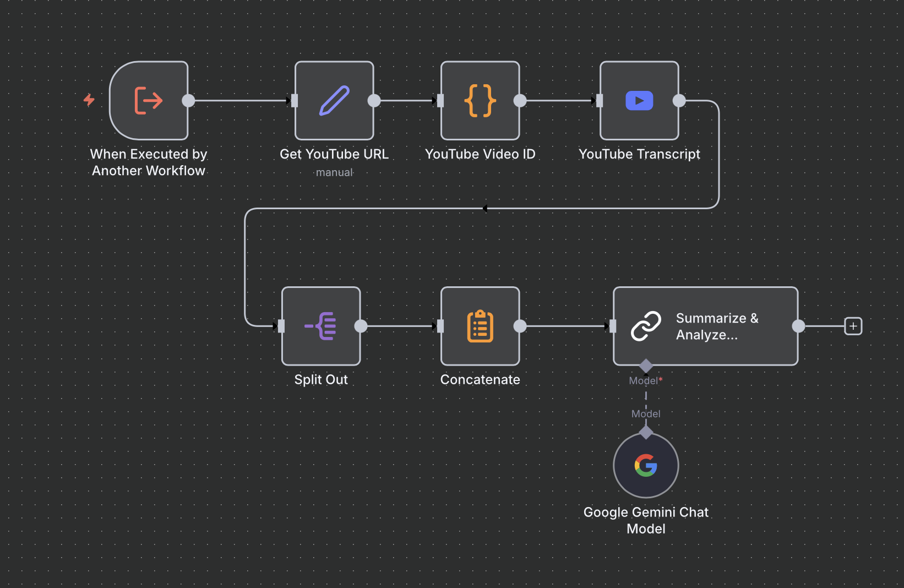Image resolution: width=904 pixels, height=588 pixels.
Task: Click the Get YouTube URL output port
Action: [374, 101]
